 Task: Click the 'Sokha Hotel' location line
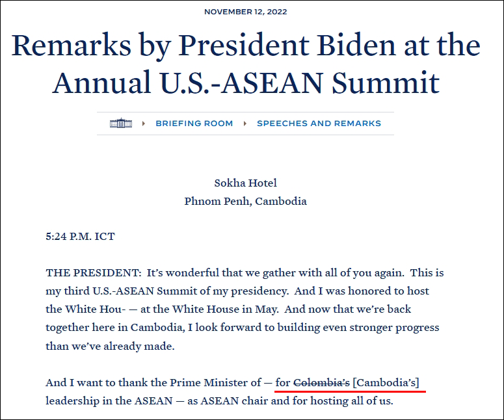click(246, 183)
